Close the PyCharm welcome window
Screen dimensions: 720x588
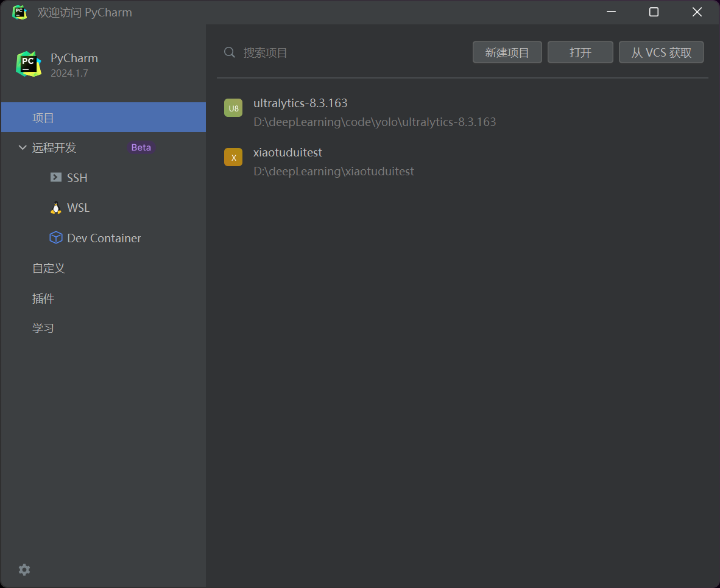[697, 12]
